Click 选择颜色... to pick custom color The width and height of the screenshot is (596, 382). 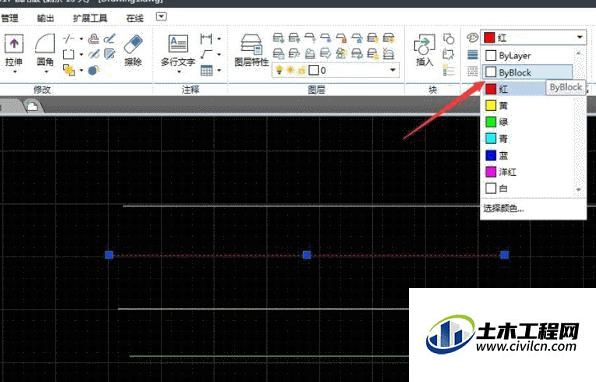click(x=503, y=208)
